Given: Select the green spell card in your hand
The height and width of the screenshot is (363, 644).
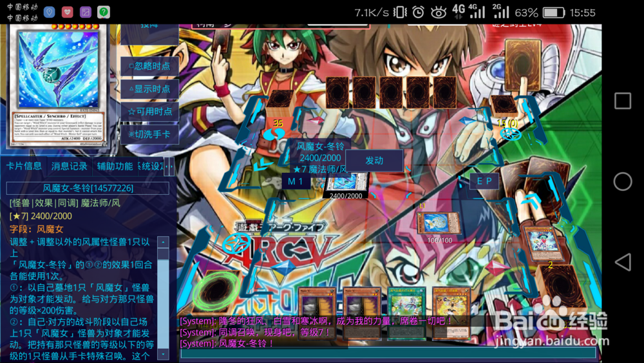Looking at the screenshot, I should [x=406, y=313].
